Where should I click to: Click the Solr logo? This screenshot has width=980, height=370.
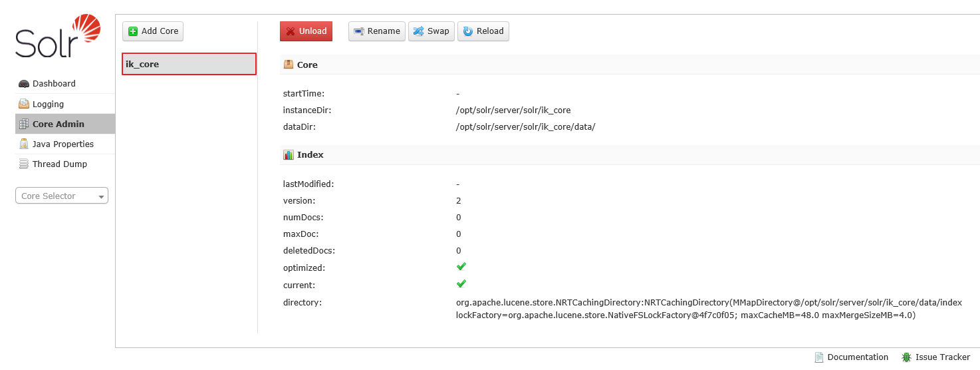58,37
